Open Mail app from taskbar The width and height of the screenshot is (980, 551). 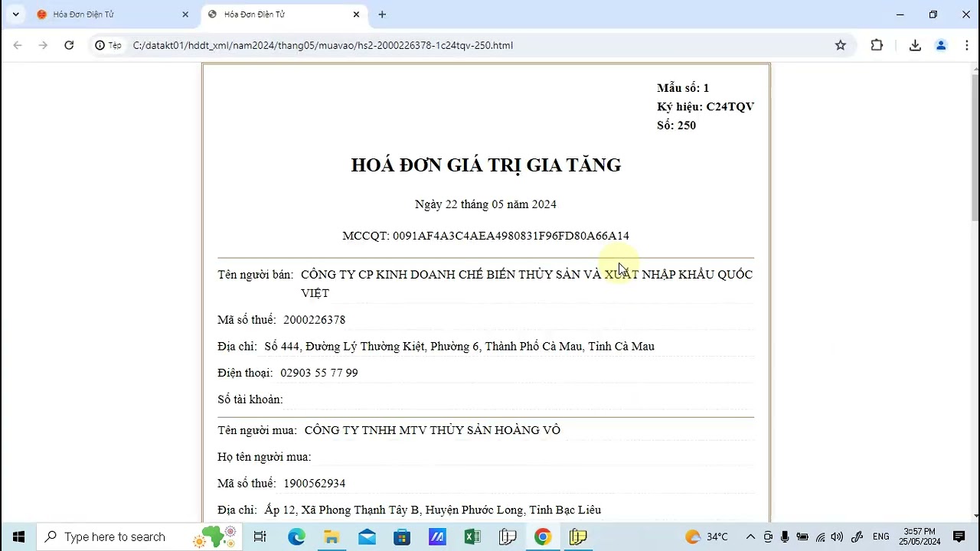(x=367, y=536)
